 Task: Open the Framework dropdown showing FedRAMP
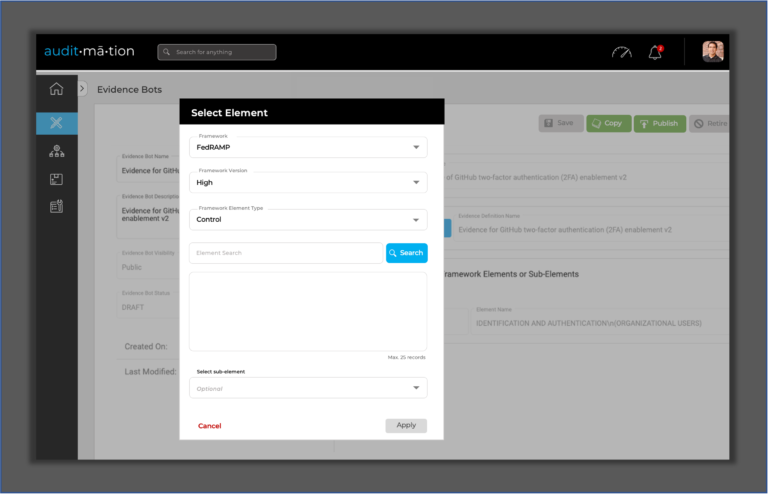[x=308, y=148]
